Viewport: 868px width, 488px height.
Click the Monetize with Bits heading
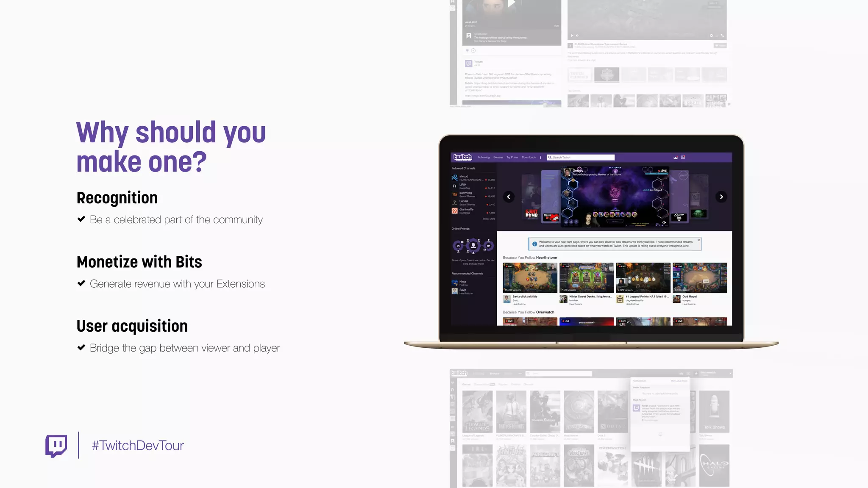click(x=139, y=262)
